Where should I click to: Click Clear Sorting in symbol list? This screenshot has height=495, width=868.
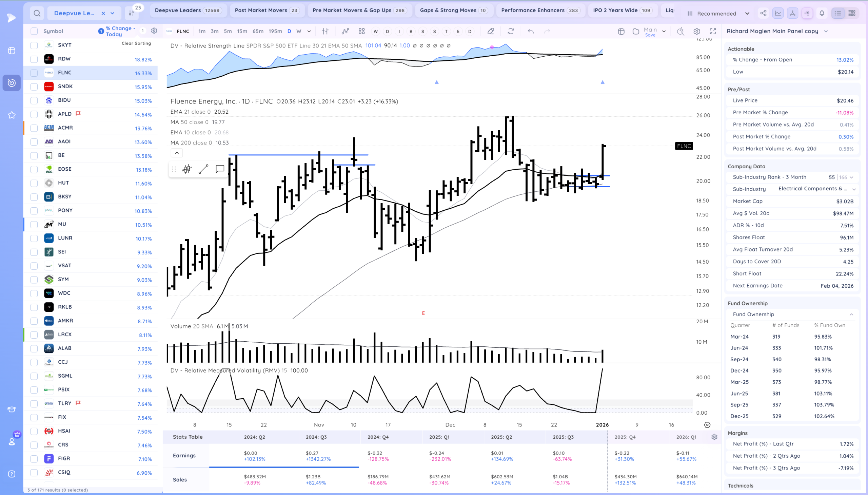click(x=136, y=43)
